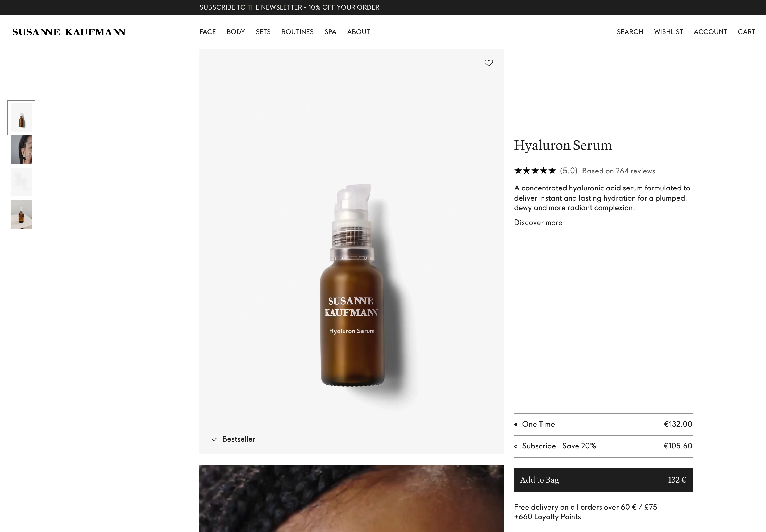
Task: Go home via Susanne Kaufmann logo
Action: [x=69, y=32]
